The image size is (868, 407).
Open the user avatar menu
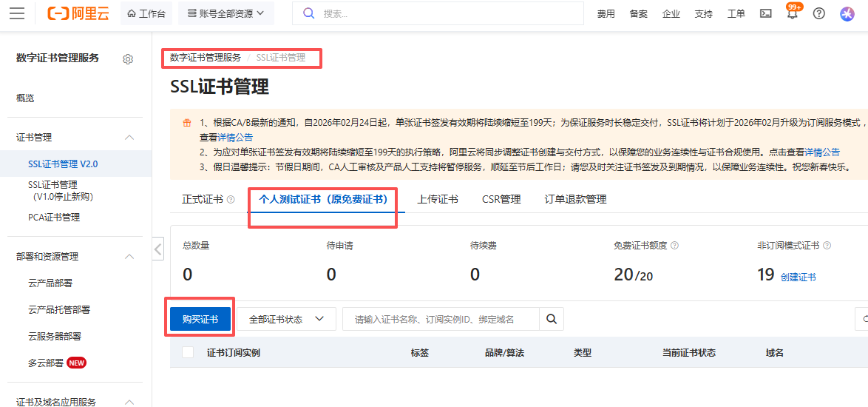[847, 14]
